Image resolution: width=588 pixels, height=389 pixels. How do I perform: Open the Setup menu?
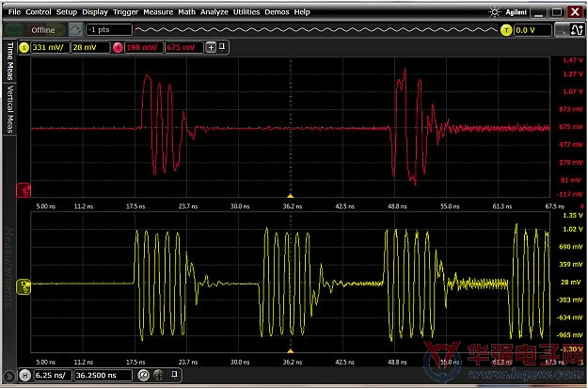tap(67, 12)
